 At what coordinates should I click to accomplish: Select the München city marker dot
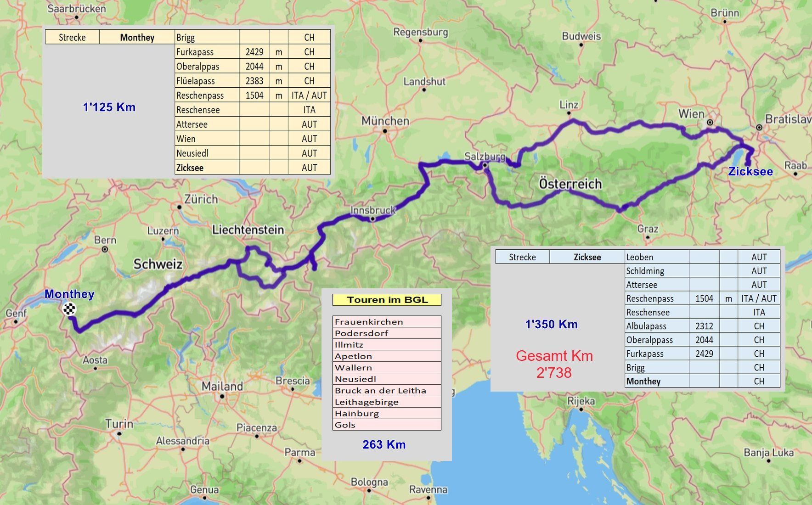(385, 131)
